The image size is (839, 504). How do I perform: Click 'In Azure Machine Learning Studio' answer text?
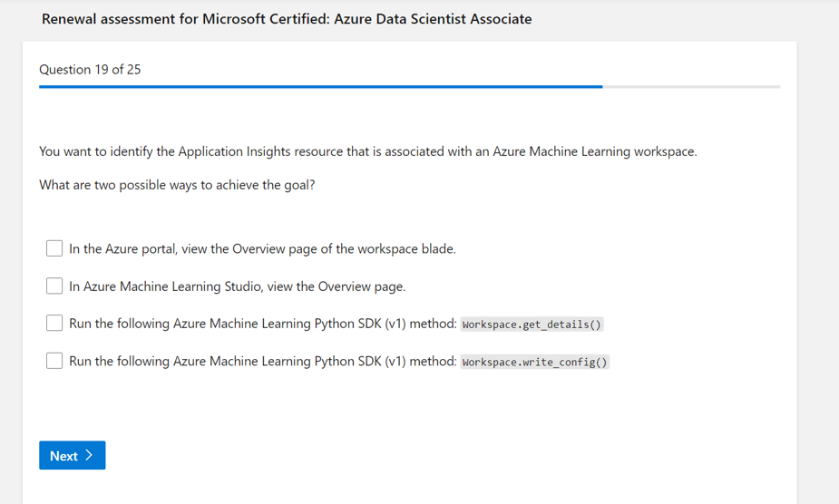[237, 286]
